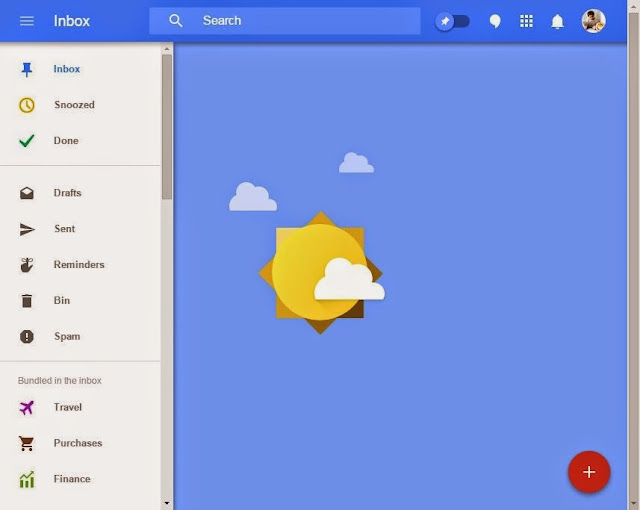
Task: Open the account profile picture
Action: pos(593,21)
